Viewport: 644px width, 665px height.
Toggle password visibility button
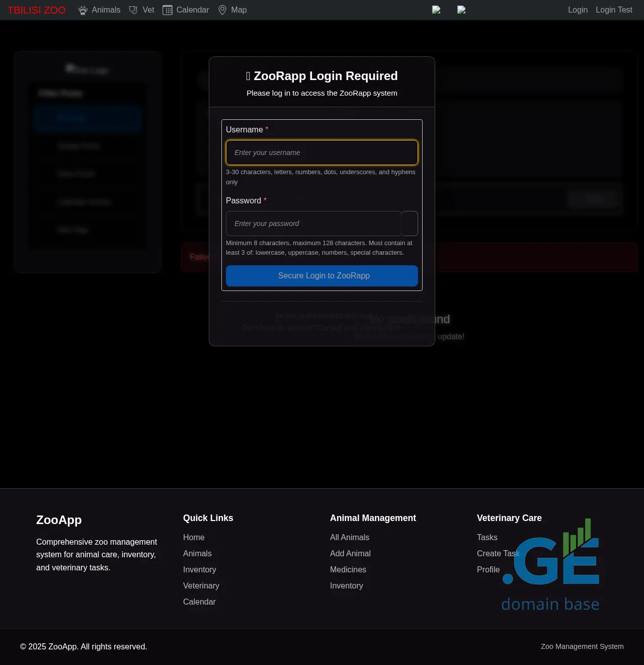pyautogui.click(x=410, y=224)
